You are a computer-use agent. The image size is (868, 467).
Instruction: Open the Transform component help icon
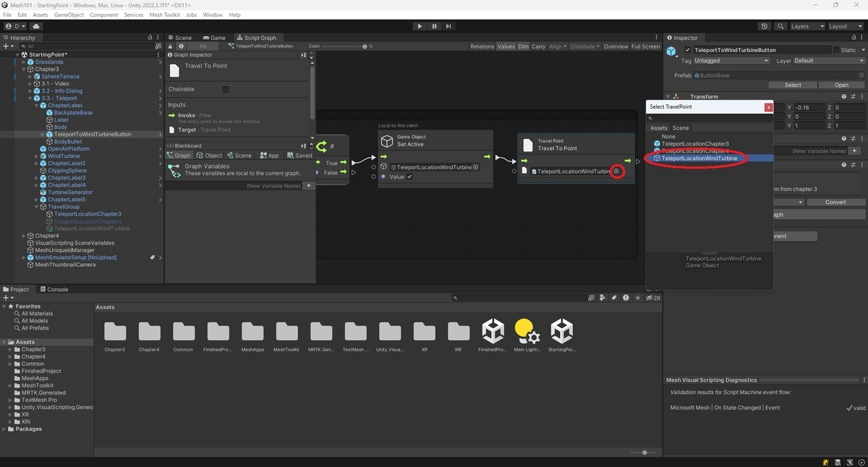tap(844, 96)
